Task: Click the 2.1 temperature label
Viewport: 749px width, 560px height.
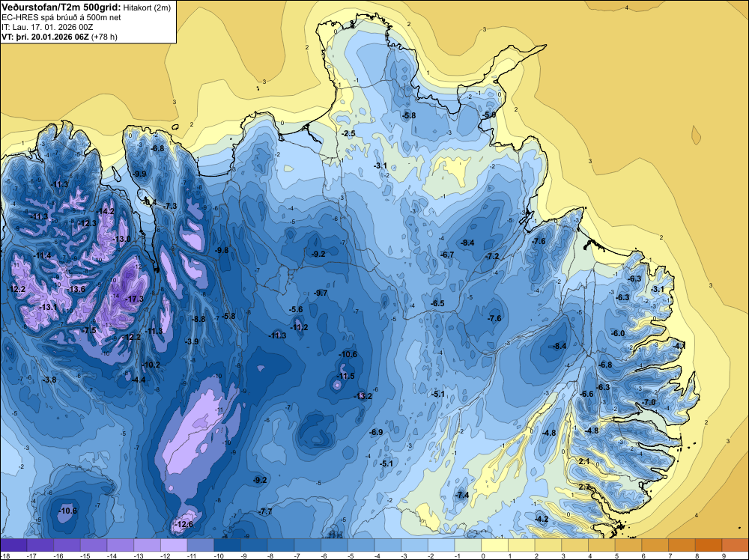Action: 583,461
